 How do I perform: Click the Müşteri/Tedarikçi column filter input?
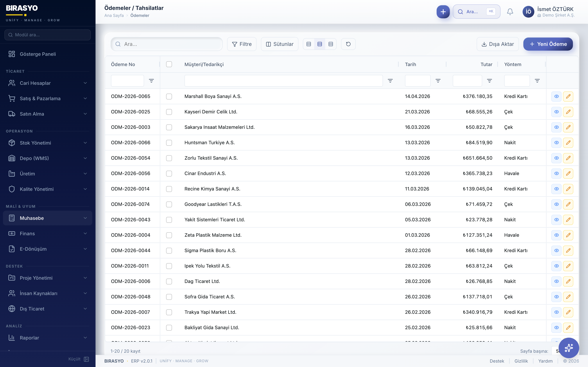pyautogui.click(x=283, y=81)
